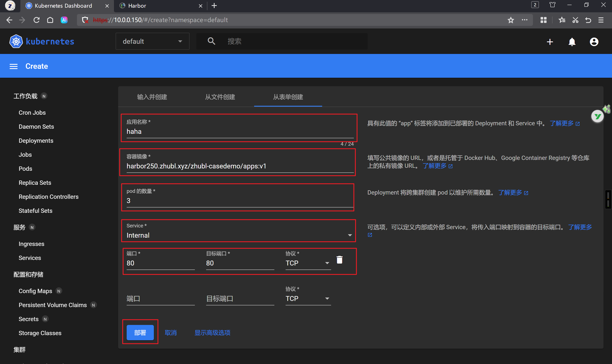Switch to 从文件创建 tab
This screenshot has height=364, width=612.
click(220, 97)
